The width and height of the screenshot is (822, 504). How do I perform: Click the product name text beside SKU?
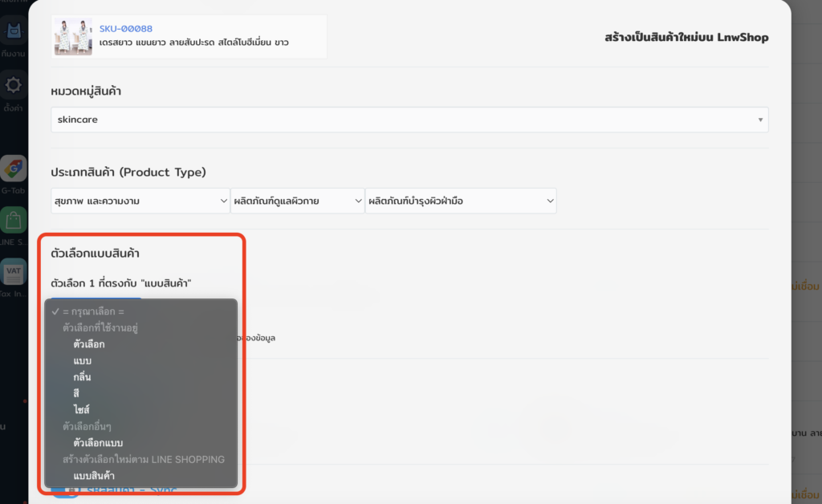pos(193,42)
